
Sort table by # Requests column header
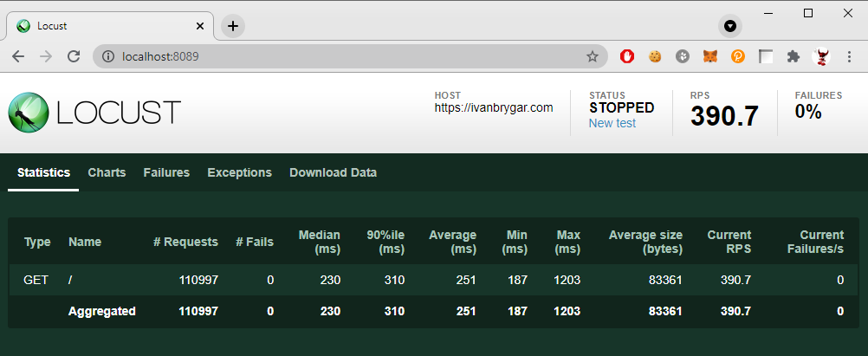click(185, 242)
